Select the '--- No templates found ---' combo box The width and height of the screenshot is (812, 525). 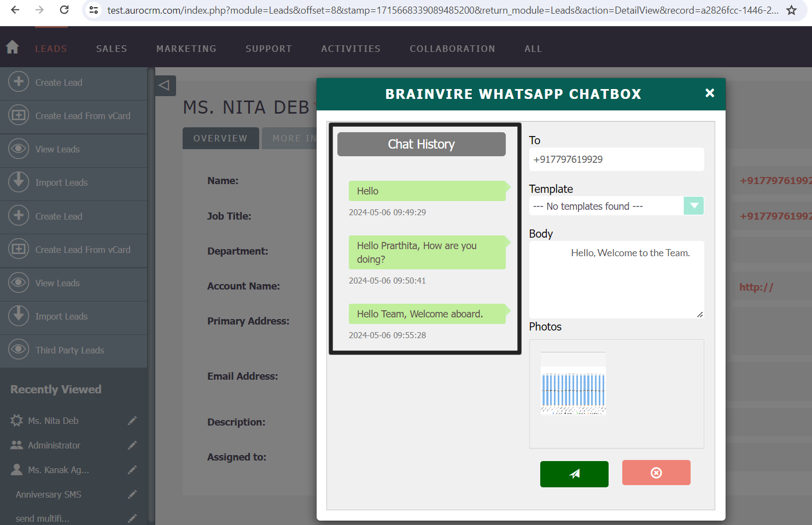(x=616, y=206)
